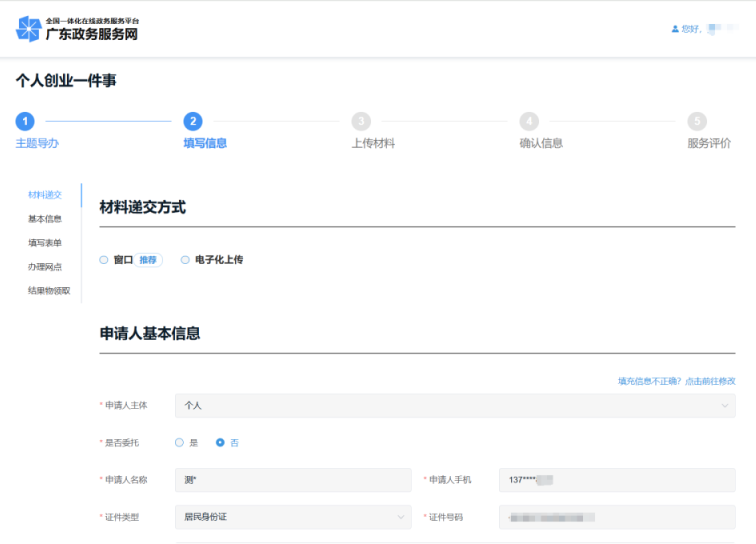Click 填充信息不正确?点击前往修改 link

coord(677,381)
